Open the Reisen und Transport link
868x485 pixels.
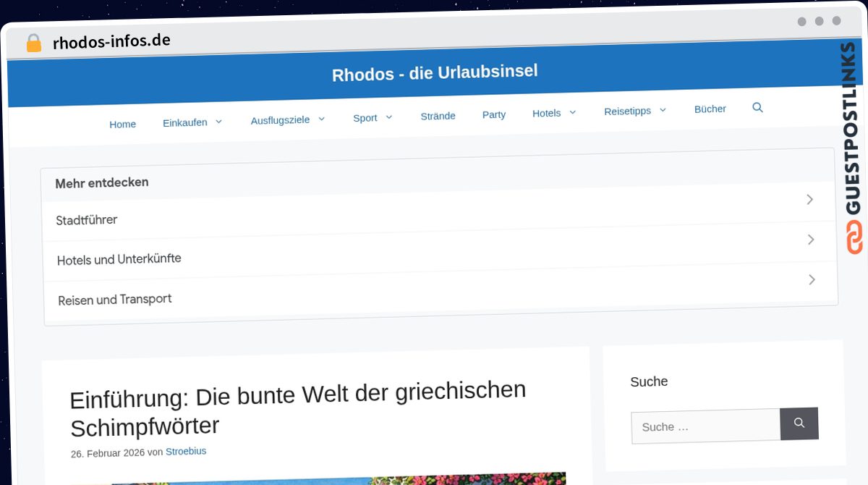(x=115, y=299)
